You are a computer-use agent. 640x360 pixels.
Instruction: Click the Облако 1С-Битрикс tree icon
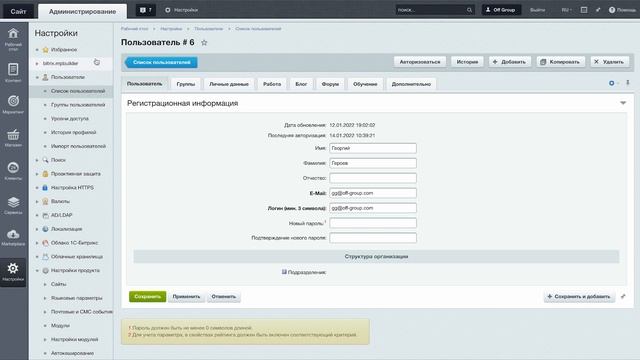(x=45, y=243)
